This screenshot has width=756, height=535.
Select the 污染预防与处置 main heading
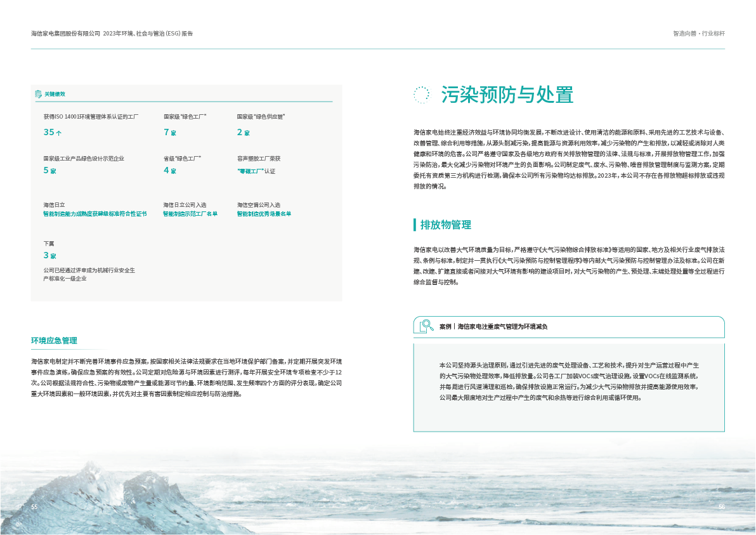[507, 95]
